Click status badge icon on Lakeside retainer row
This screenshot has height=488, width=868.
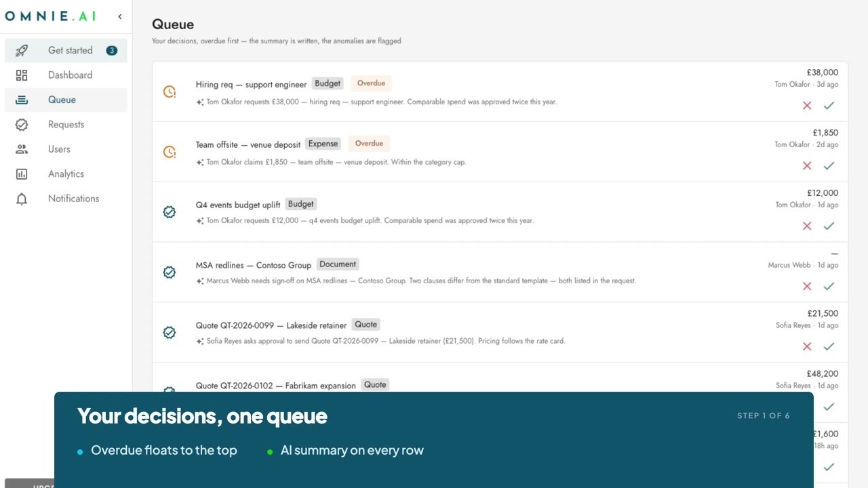pyautogui.click(x=170, y=333)
